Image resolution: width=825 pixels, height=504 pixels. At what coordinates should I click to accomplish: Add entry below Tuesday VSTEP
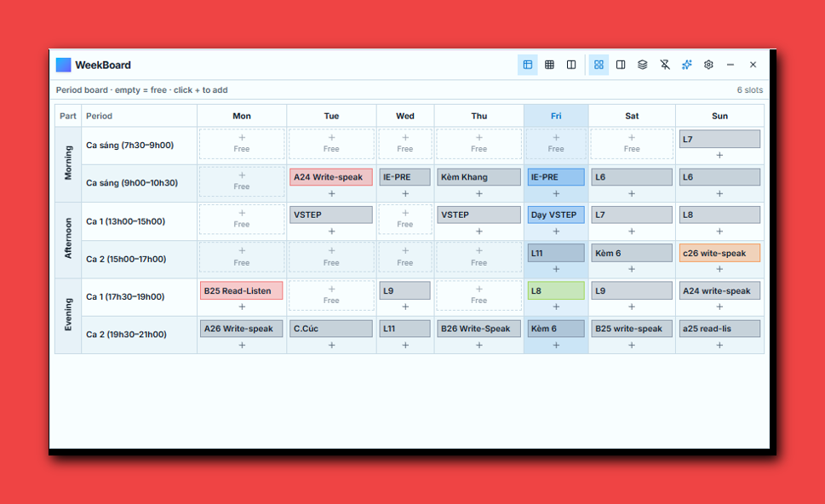click(x=331, y=232)
